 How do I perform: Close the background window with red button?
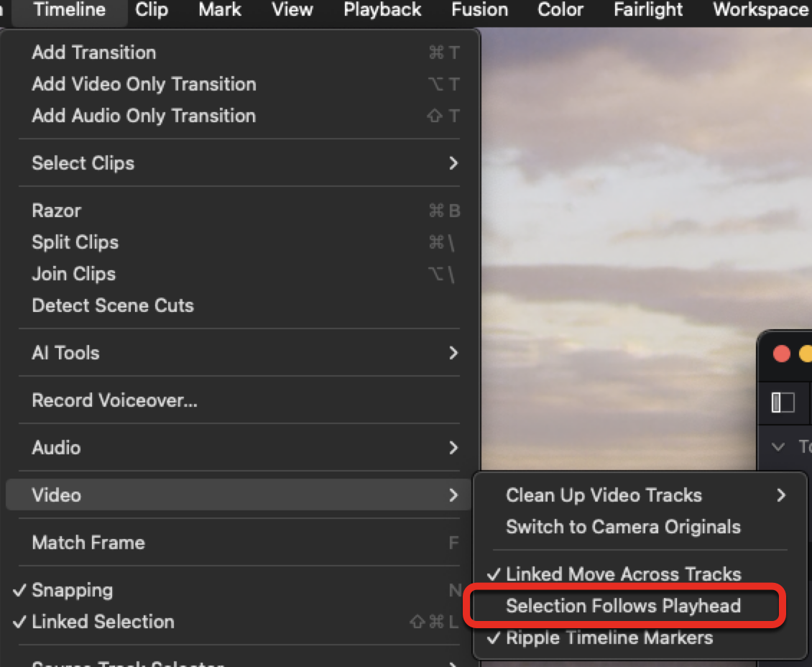[781, 354]
